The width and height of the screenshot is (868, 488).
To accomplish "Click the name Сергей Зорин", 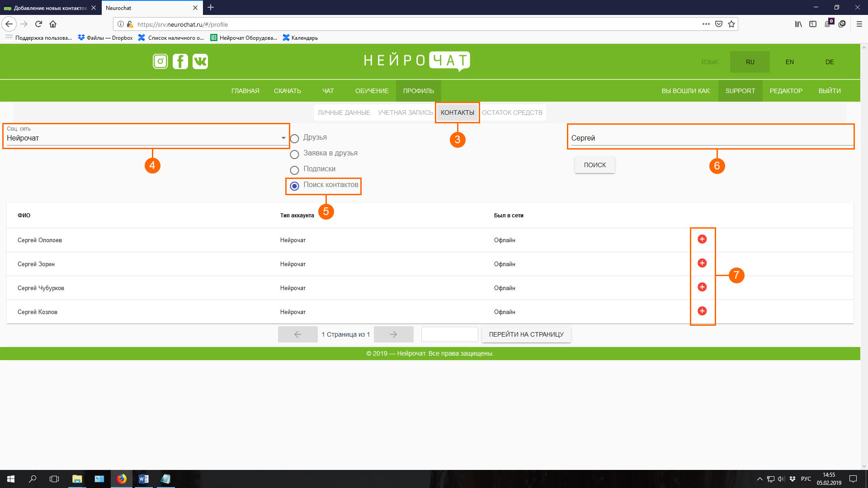I will (x=36, y=264).
